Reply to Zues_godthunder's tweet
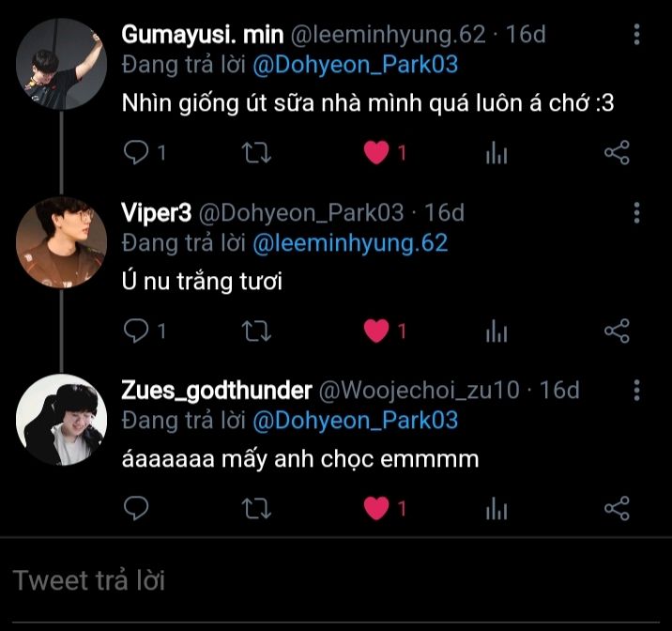Screen dimensions: 672x631 point(137,509)
